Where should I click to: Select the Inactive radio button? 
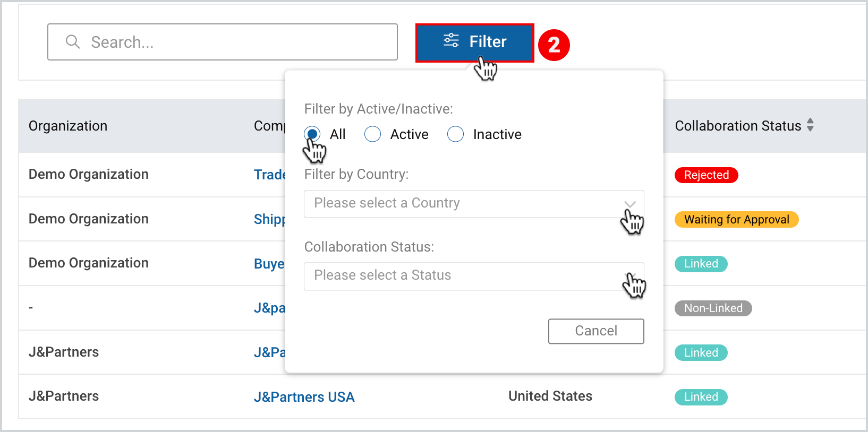[456, 134]
